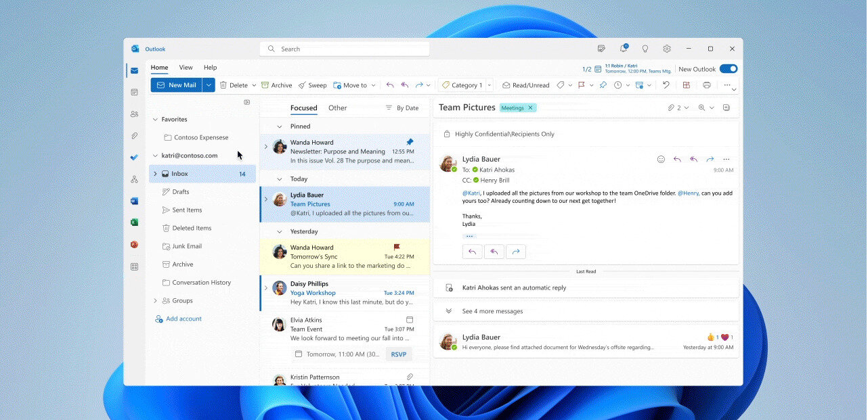The image size is (868, 420).
Task: Open the notifications bell icon
Action: tap(623, 49)
